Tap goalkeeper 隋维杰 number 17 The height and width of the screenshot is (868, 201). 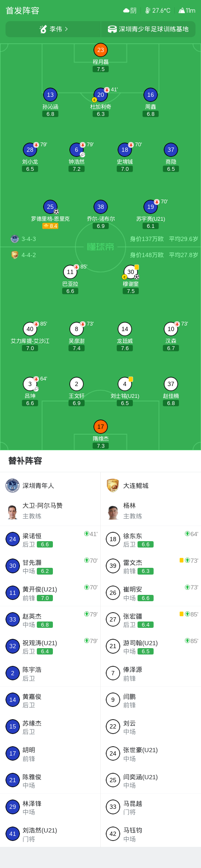click(x=101, y=427)
